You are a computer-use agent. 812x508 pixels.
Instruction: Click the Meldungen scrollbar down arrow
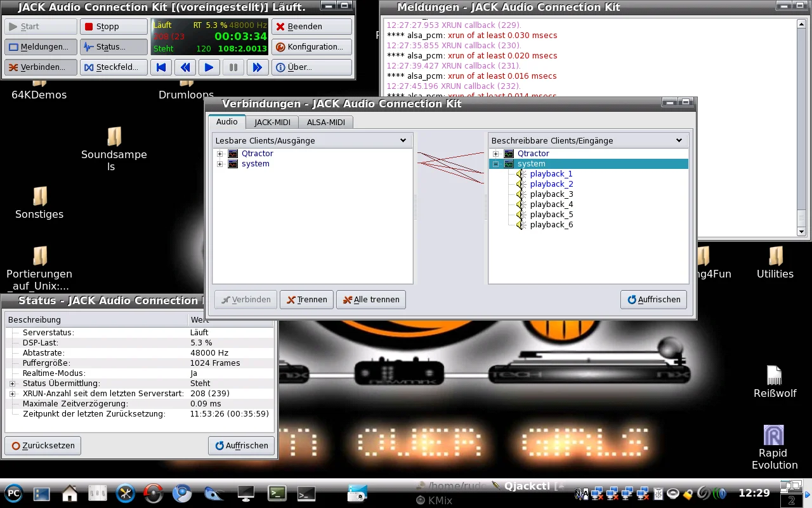click(x=801, y=232)
